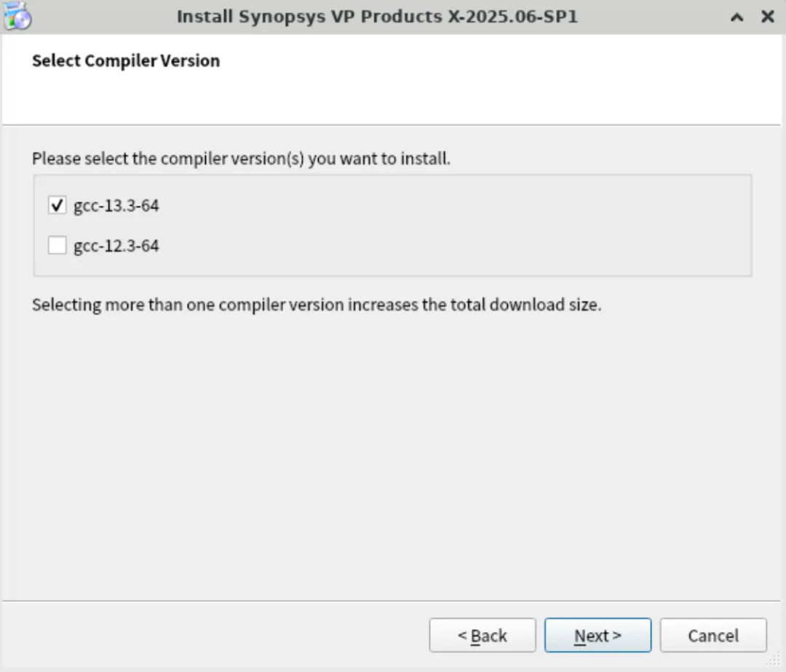The width and height of the screenshot is (786, 672).
Task: Close the Synopsys installer window
Action: pos(768,17)
